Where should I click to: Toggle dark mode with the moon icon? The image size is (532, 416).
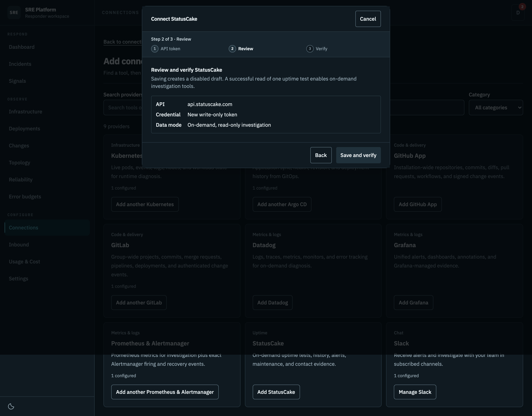11,406
